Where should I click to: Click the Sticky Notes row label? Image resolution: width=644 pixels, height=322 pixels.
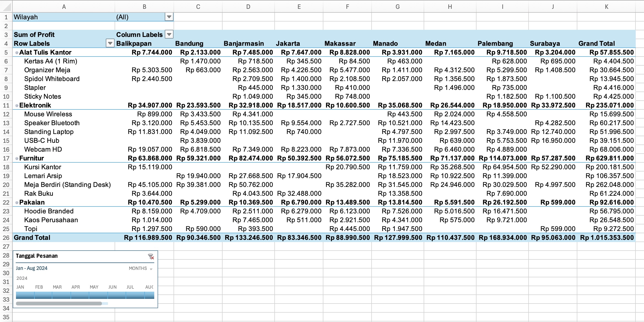(43, 96)
